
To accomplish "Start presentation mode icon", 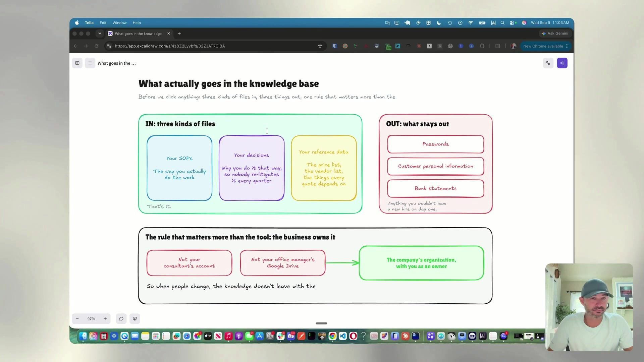I will [135, 319].
